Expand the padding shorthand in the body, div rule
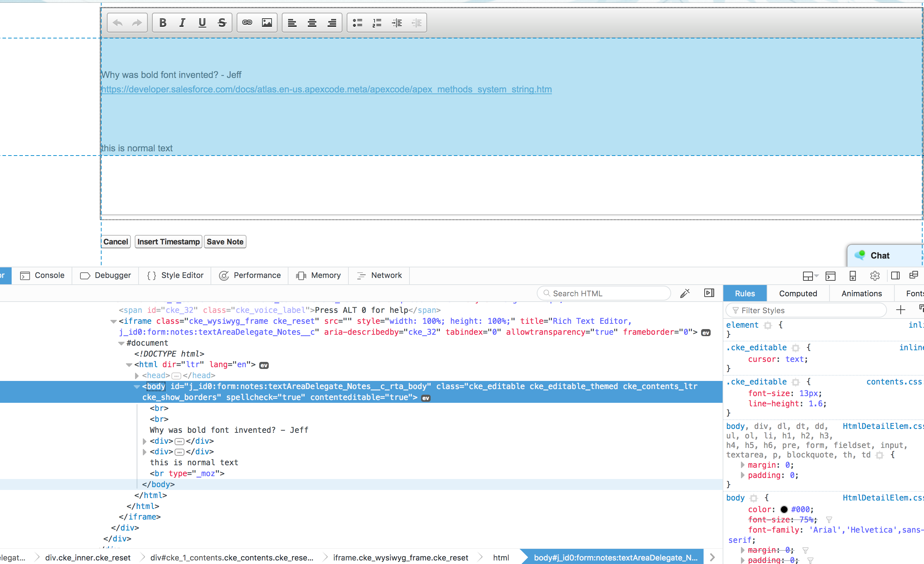This screenshot has height=564, width=924. pos(742,475)
